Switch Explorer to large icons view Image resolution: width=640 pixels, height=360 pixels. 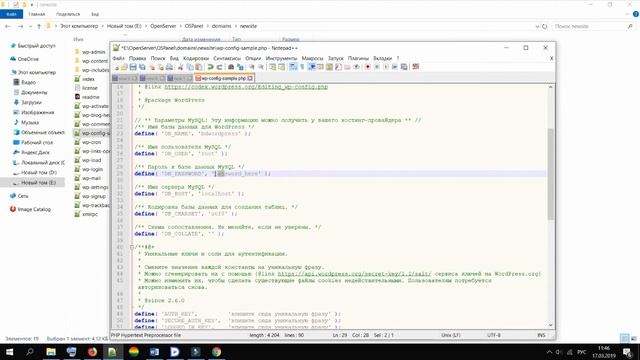pyautogui.click(x=633, y=338)
